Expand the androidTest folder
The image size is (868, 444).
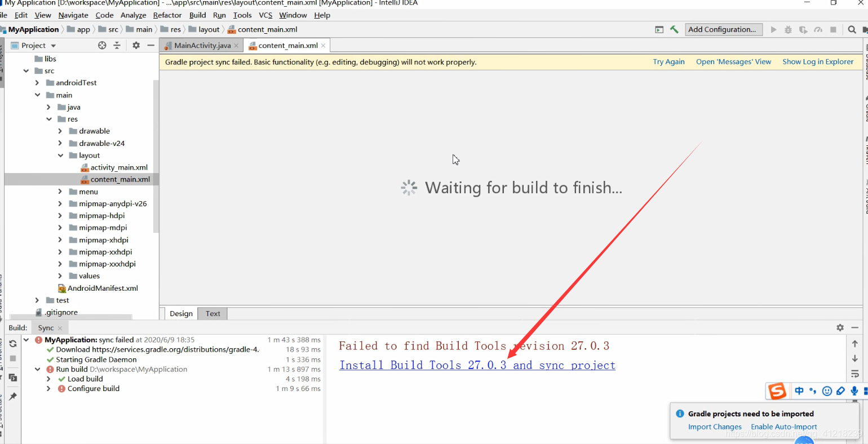pos(37,83)
